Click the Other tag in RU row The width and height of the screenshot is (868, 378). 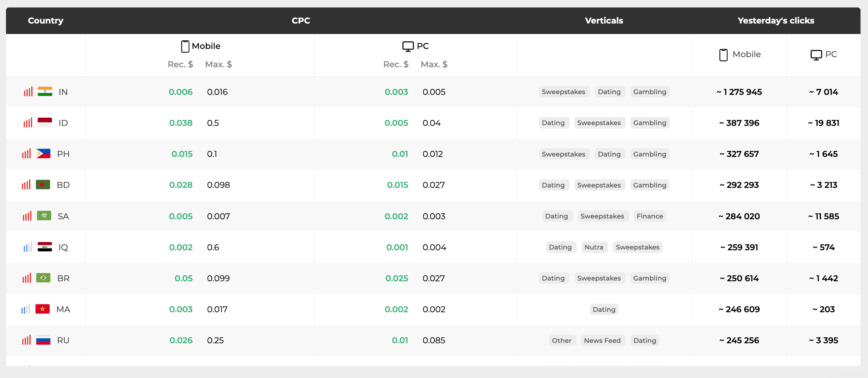(561, 341)
